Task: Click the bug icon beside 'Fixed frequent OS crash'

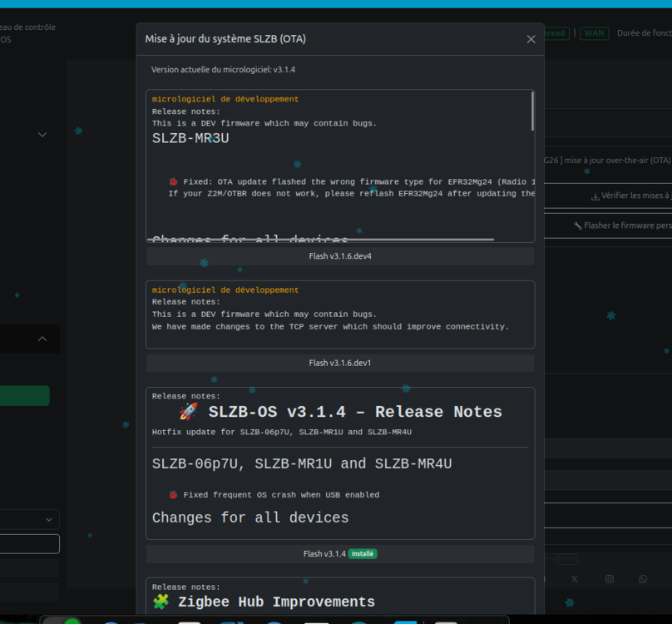Action: click(173, 494)
